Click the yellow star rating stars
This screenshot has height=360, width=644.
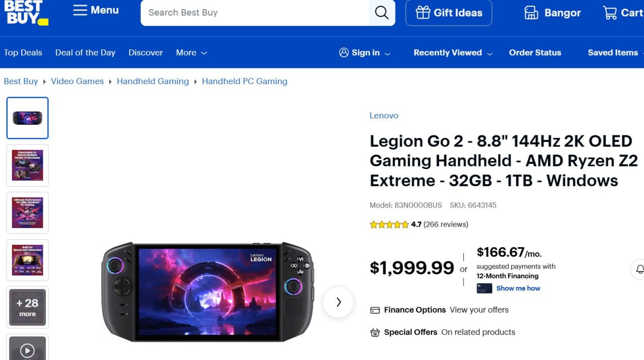(x=390, y=224)
